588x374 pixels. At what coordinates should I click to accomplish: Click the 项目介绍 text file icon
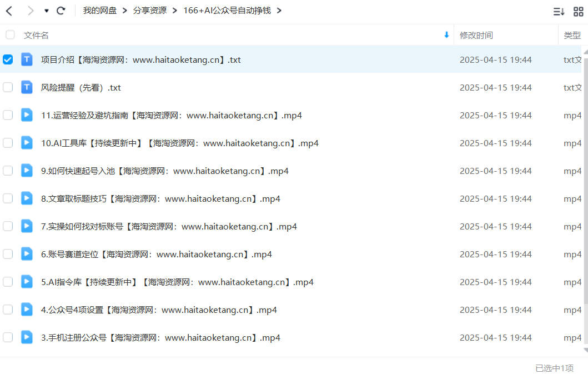27,59
